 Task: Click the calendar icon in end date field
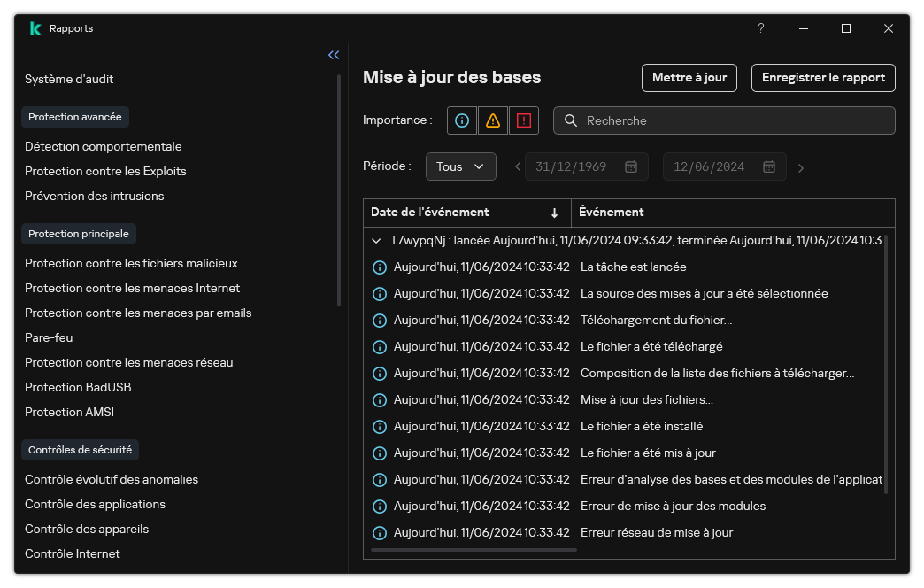[x=769, y=166]
